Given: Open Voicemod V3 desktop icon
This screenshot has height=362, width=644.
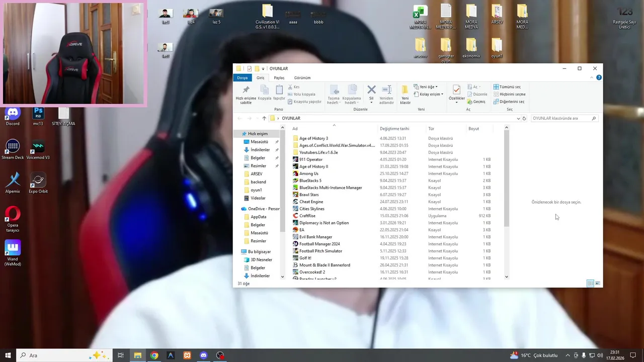Looking at the screenshot, I should [38, 150].
